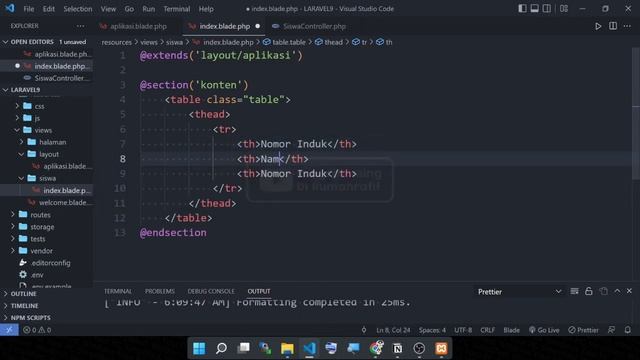Image resolution: width=640 pixels, height=360 pixels.
Task: Open editor More Actions ellipsis
Action: (627, 26)
